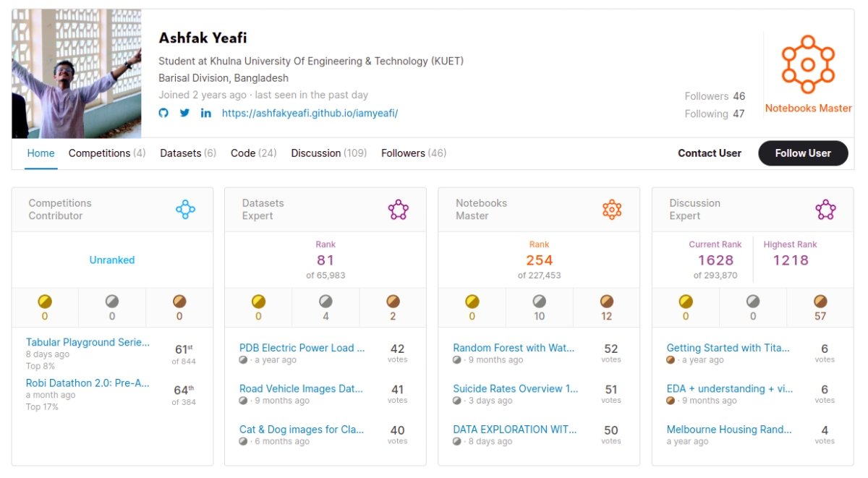Click the Notebooks Master card tier icon
Screen dimensions: 868x478
612,210
